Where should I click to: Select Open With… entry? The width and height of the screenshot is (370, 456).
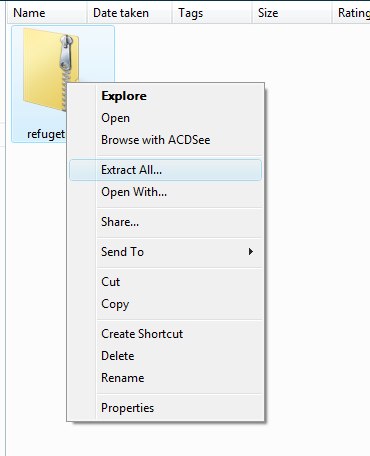tap(165, 192)
